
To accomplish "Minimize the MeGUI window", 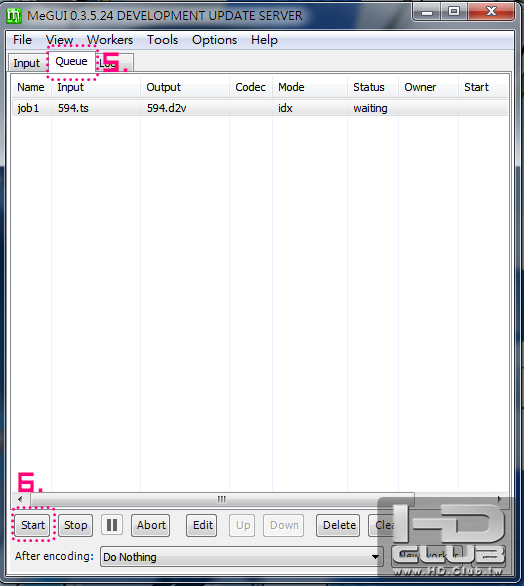I will point(427,12).
